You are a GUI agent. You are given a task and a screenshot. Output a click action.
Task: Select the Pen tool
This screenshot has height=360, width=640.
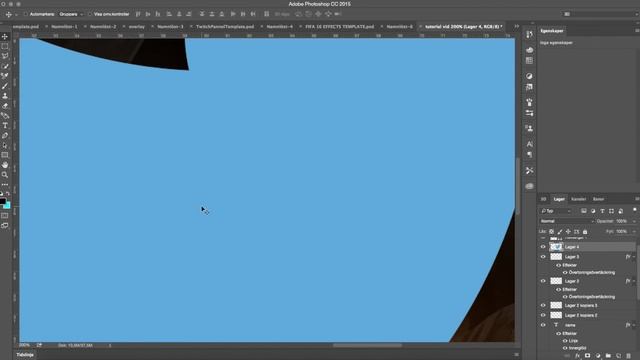(x=5, y=136)
